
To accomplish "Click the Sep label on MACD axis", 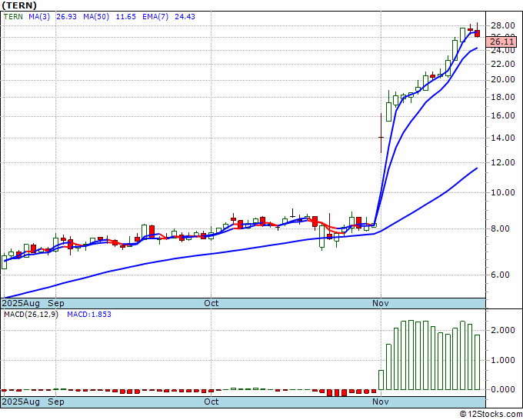I will click(x=55, y=402).
